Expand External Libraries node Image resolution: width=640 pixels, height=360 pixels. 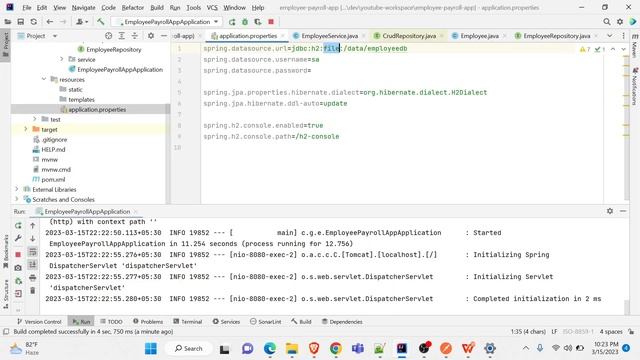(17, 189)
